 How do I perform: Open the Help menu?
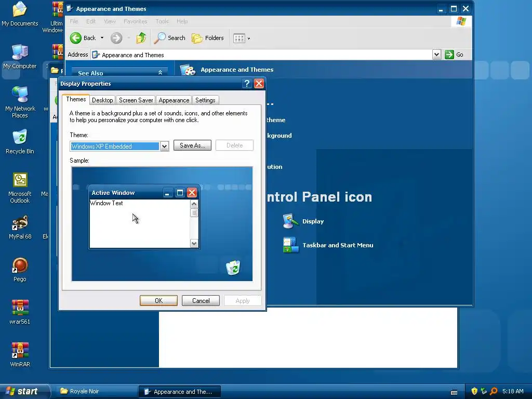point(182,21)
